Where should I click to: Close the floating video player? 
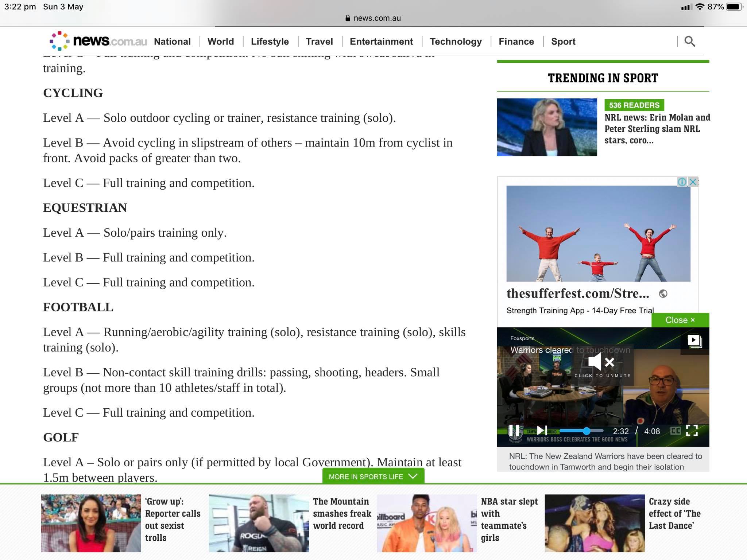680,320
